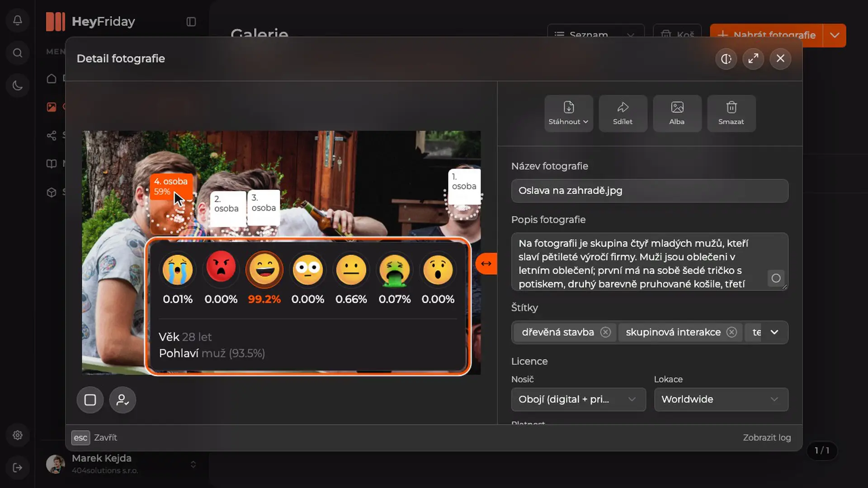Select the happy laughing emoji
This screenshot has height=488, width=868.
(x=264, y=270)
